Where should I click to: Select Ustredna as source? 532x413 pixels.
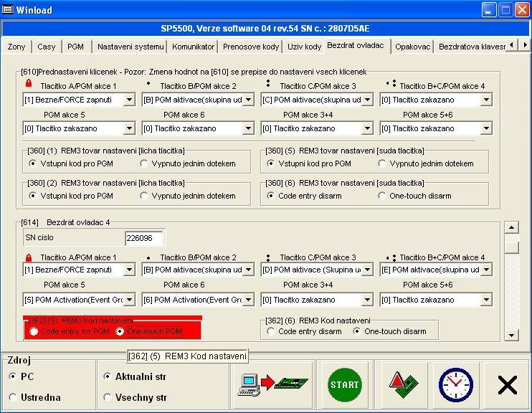pos(13,397)
